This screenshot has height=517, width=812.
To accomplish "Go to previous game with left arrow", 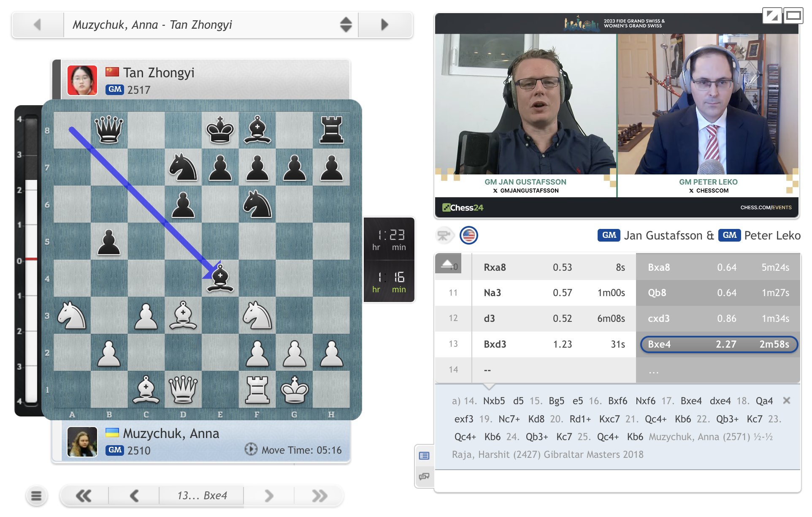I will (38, 24).
